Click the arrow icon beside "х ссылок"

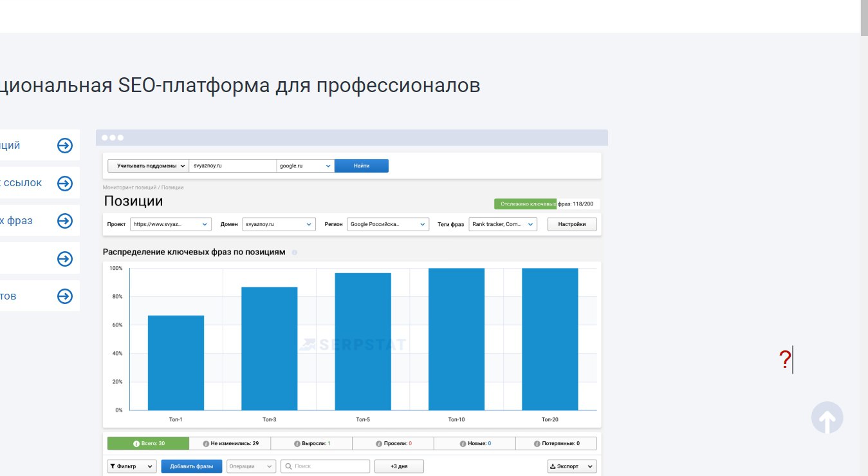[65, 184]
